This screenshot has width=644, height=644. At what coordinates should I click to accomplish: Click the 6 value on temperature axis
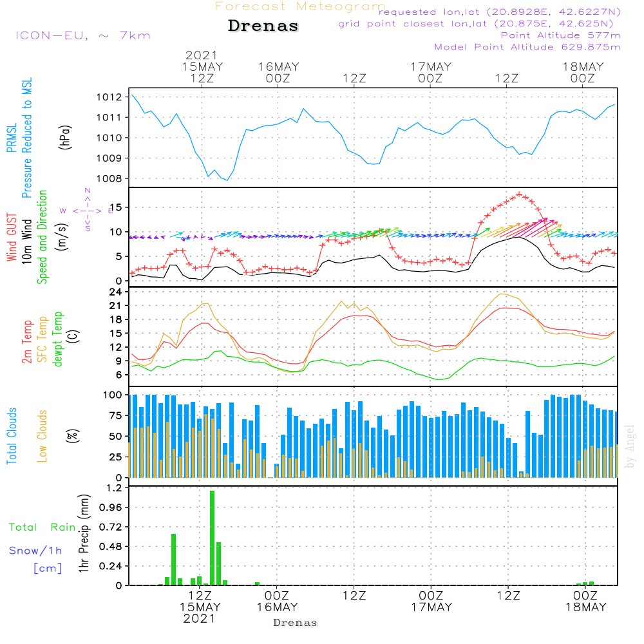pyautogui.click(x=119, y=375)
